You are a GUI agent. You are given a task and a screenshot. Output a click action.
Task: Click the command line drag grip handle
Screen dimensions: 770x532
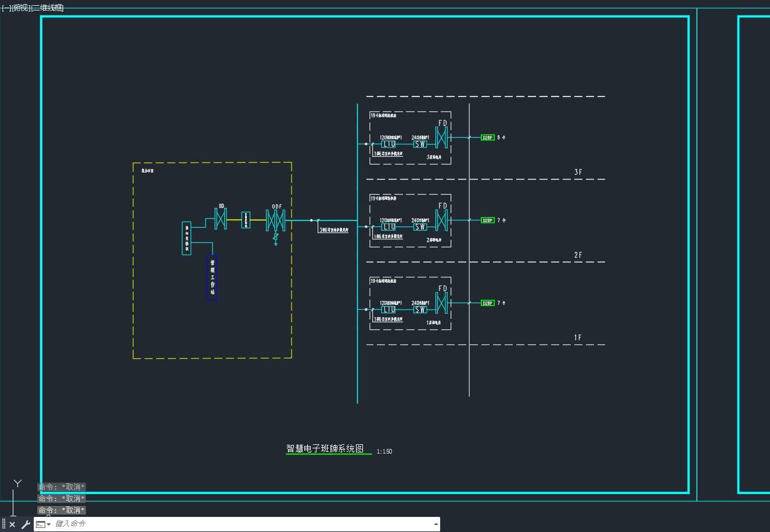click(x=3, y=524)
